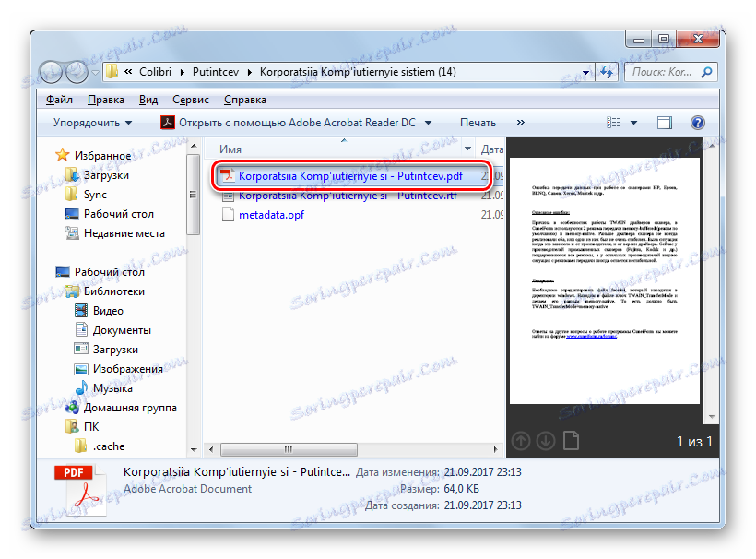Click the PDF file icon in list
The height and width of the screenshot is (559, 756).
coord(227,176)
